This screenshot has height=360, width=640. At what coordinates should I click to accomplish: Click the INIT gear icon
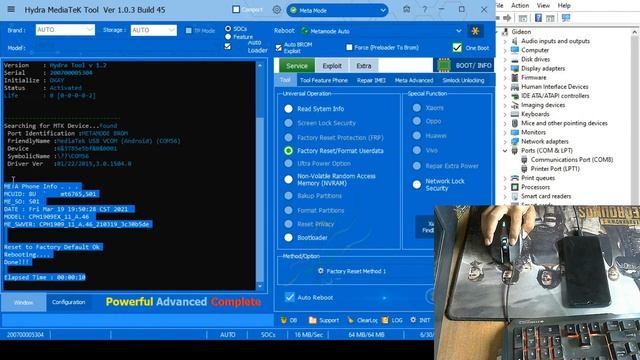[x=413, y=320]
